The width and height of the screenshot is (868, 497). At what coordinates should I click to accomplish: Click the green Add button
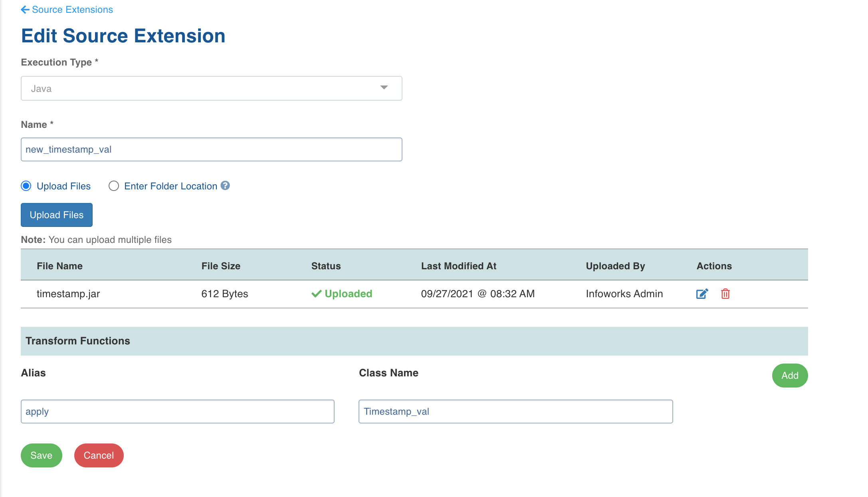[790, 376]
